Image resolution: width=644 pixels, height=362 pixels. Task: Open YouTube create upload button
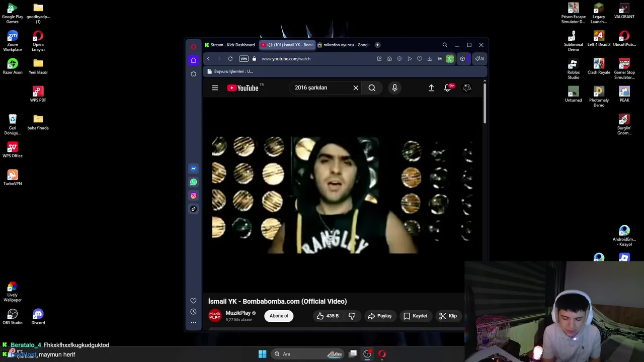[431, 88]
